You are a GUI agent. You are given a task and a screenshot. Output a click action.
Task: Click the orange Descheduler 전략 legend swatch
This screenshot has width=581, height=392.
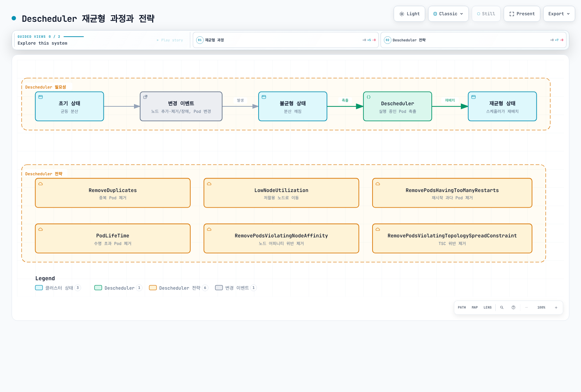153,288
